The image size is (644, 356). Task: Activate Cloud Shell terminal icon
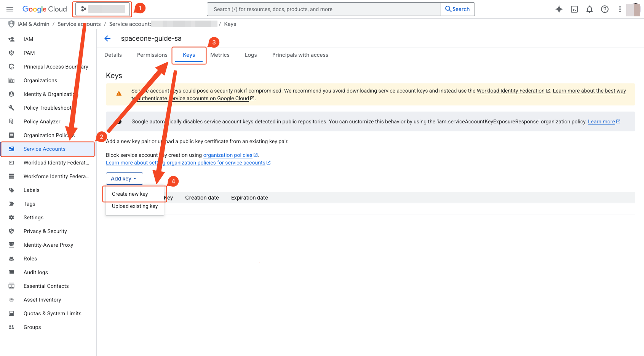[x=574, y=9]
